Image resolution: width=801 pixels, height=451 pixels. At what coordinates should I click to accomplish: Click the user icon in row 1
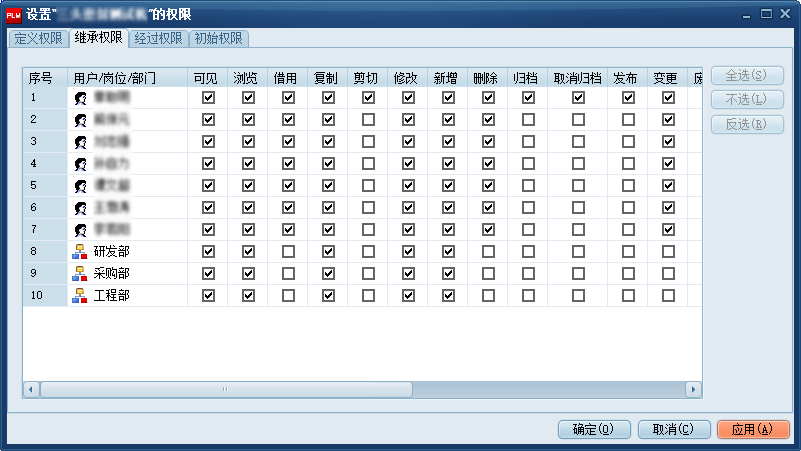click(x=81, y=98)
